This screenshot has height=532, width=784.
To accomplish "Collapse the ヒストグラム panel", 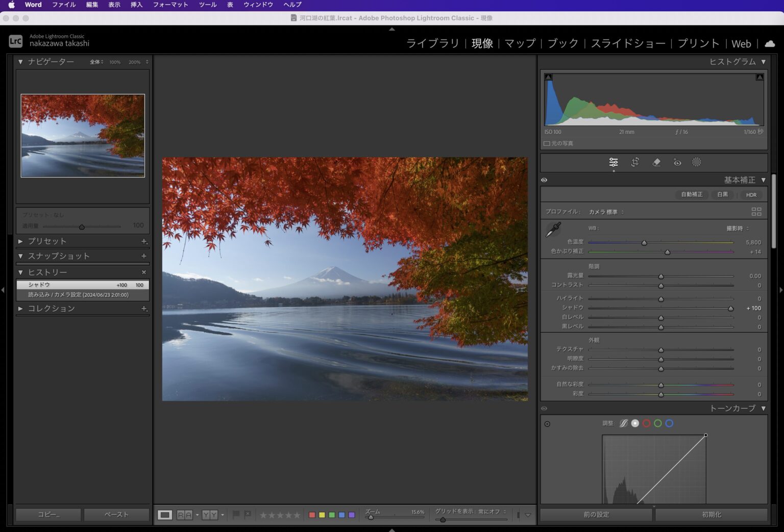I will (764, 62).
